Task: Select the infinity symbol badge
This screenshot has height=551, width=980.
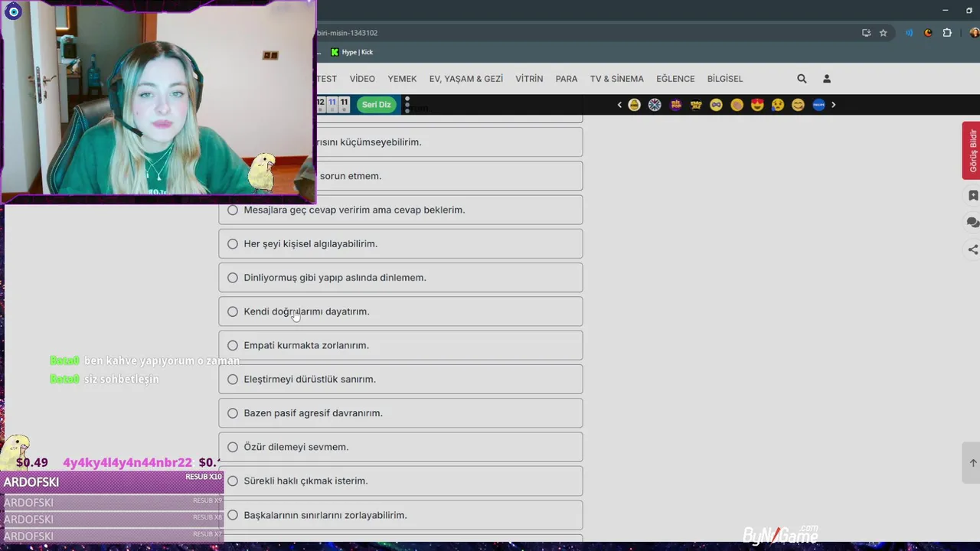Action: click(716, 105)
